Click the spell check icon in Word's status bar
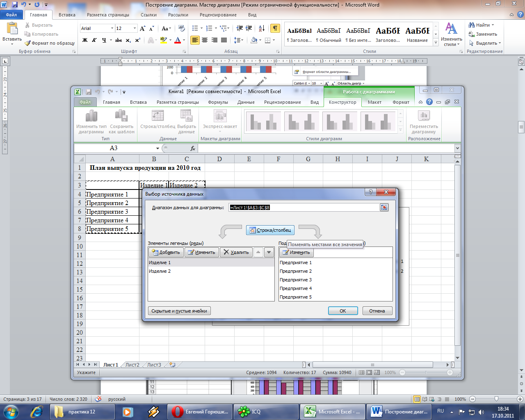Screen dimensions: 525x420 [98, 399]
